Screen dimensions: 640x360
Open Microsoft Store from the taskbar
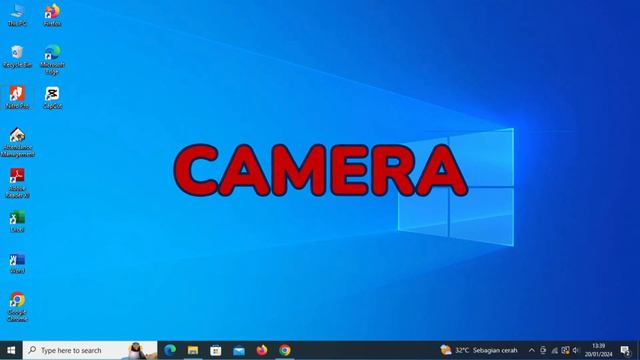pos(216,350)
